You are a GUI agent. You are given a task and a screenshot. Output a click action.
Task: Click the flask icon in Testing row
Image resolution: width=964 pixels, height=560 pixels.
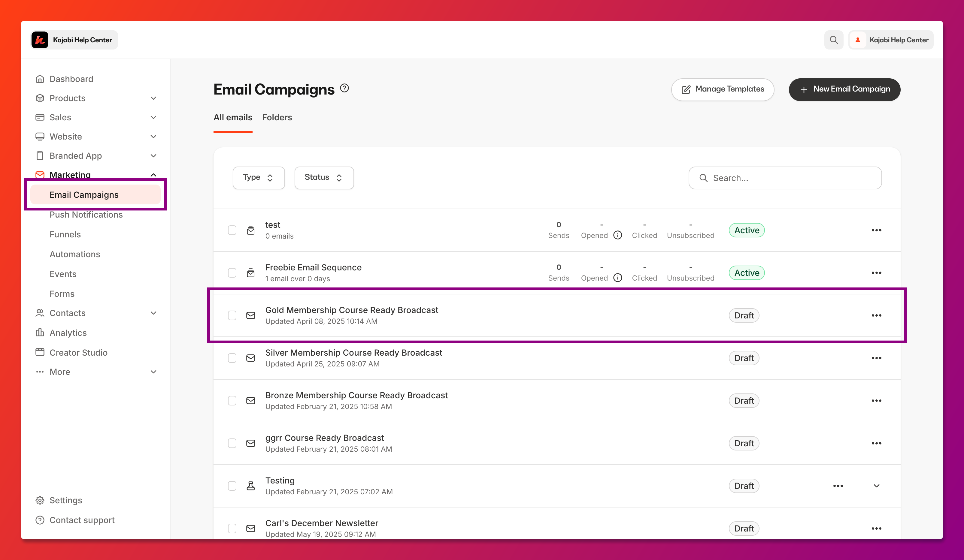250,486
